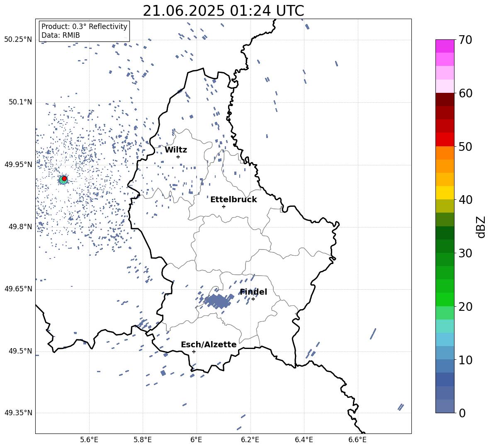Click the magenta top segment of the colorbar
The height and width of the screenshot is (448, 491).
pos(445,46)
